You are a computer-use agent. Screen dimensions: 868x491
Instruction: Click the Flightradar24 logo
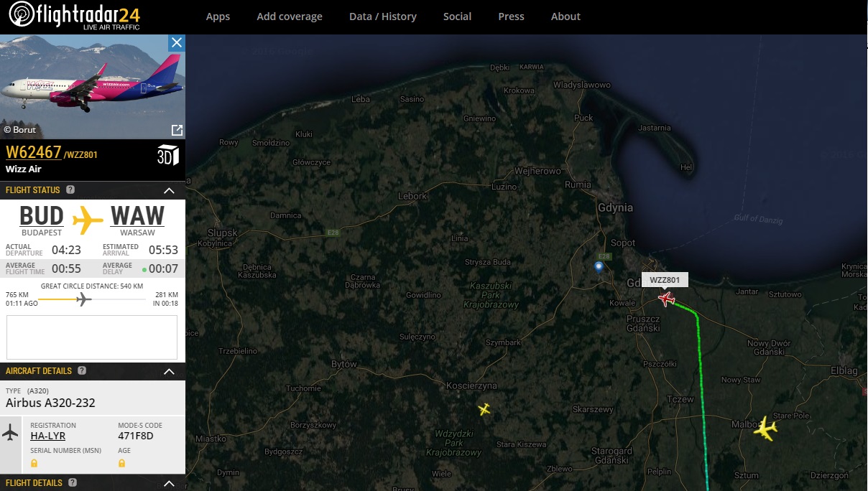point(75,16)
